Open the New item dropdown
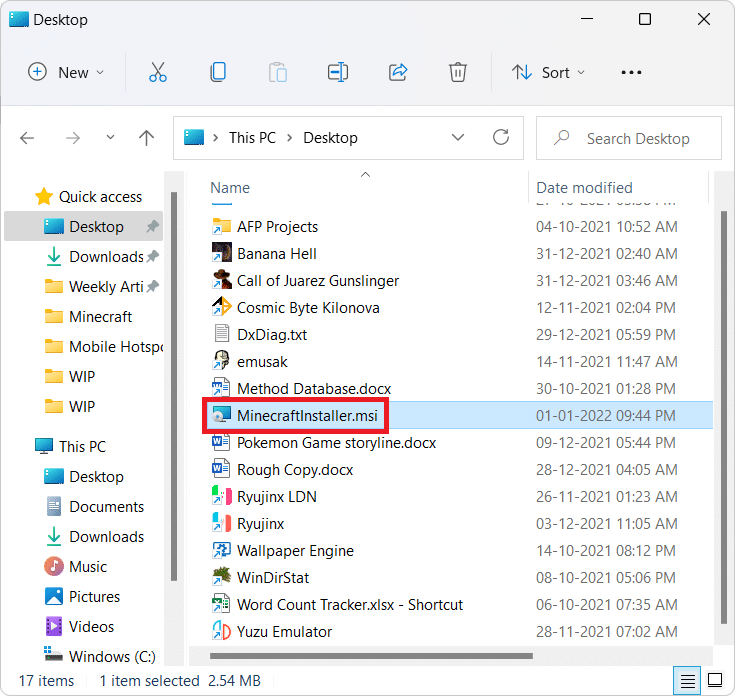 tap(66, 72)
